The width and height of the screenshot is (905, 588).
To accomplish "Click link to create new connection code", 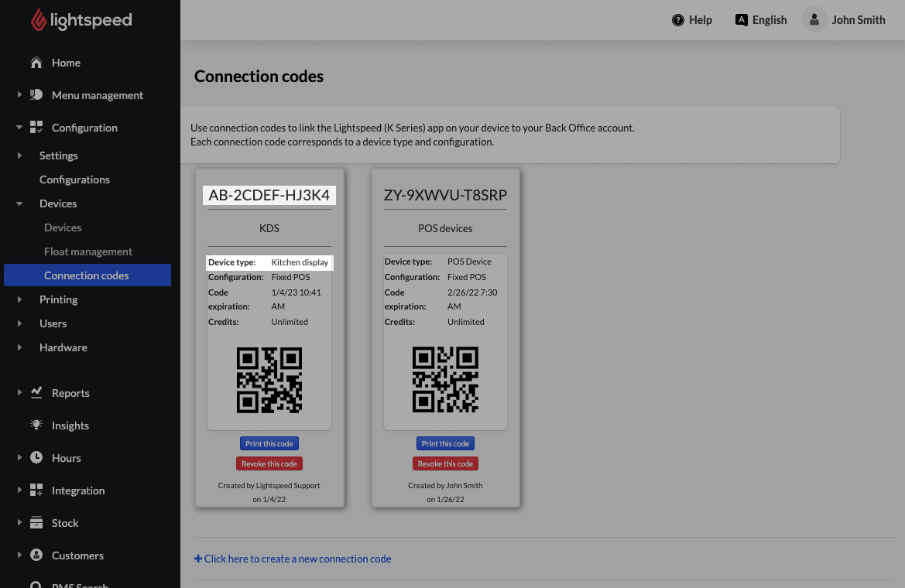I will point(293,559).
